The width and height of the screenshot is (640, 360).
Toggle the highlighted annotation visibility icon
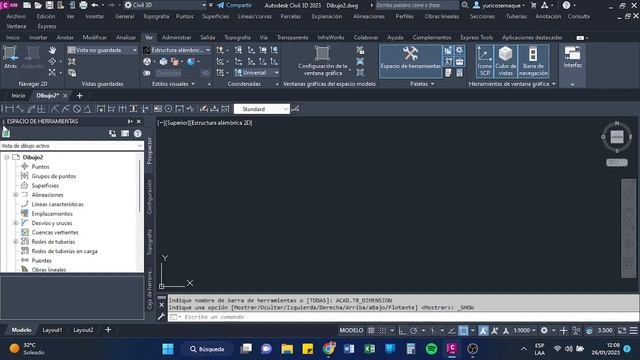click(x=483, y=330)
